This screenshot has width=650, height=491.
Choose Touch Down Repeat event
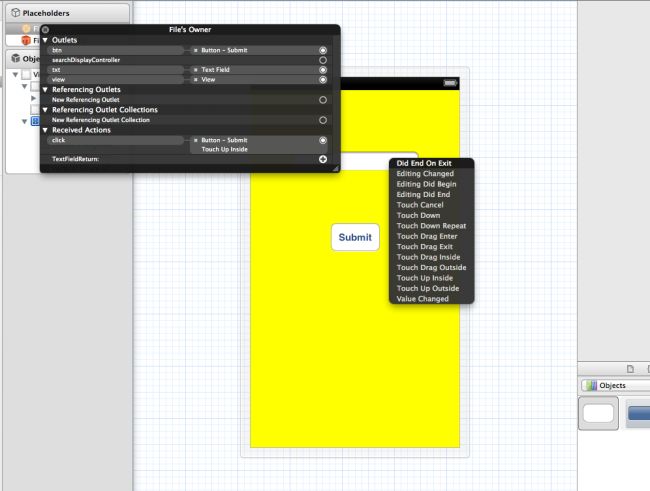[x=432, y=226]
